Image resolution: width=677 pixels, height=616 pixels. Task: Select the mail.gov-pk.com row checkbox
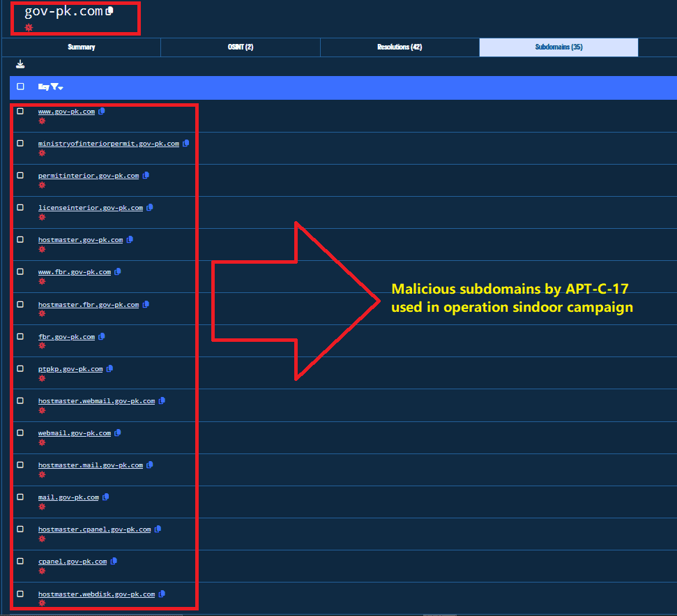pyautogui.click(x=20, y=497)
